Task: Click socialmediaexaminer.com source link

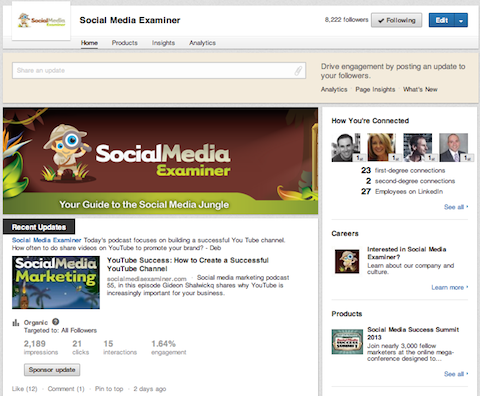Action: pos(147,279)
